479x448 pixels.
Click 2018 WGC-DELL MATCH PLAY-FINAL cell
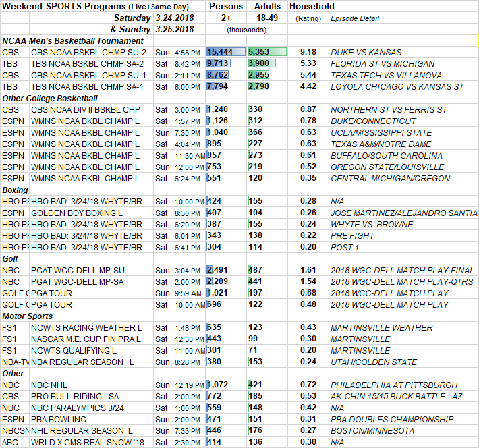point(402,271)
